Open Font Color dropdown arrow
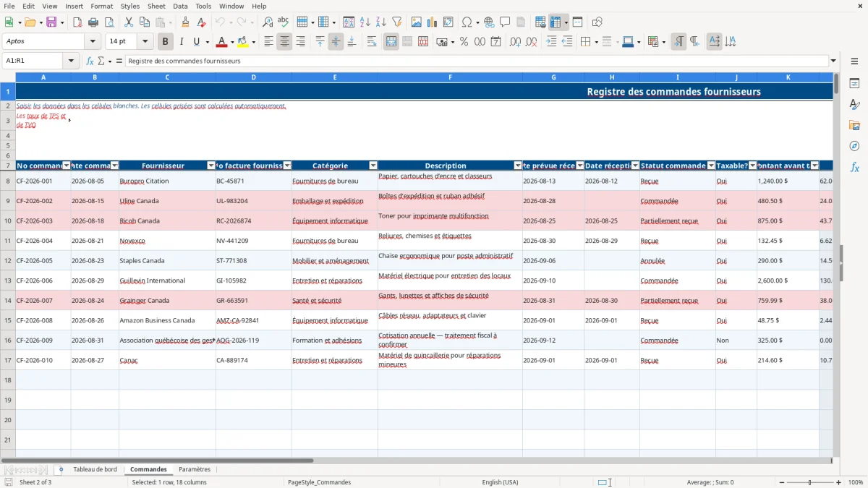The image size is (868, 488). pyautogui.click(x=232, y=42)
